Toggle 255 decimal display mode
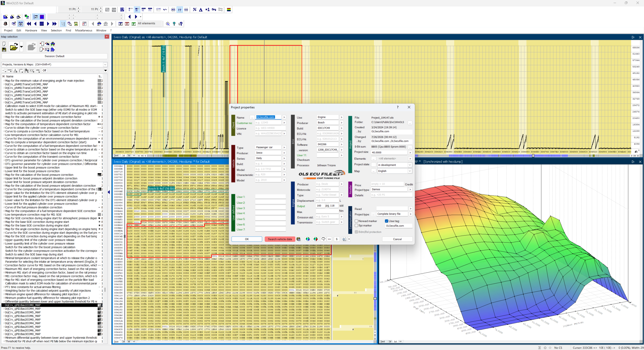The height and width of the screenshot is (350, 644). [173, 10]
